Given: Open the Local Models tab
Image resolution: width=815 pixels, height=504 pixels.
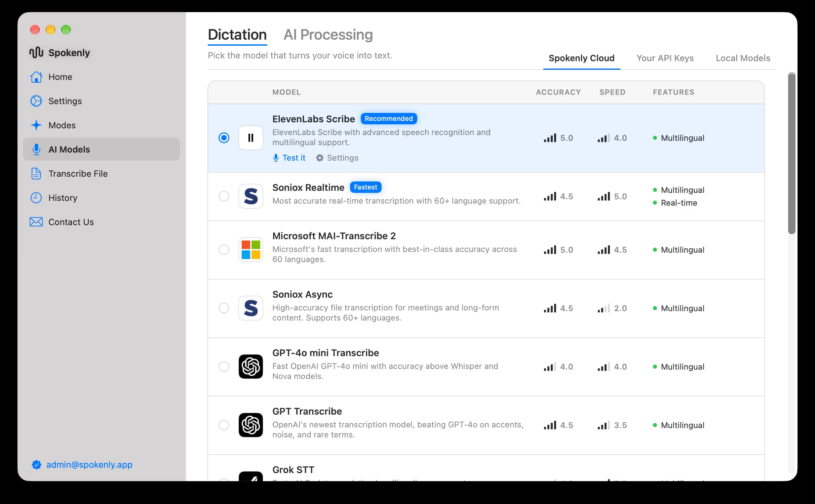Looking at the screenshot, I should (x=743, y=58).
